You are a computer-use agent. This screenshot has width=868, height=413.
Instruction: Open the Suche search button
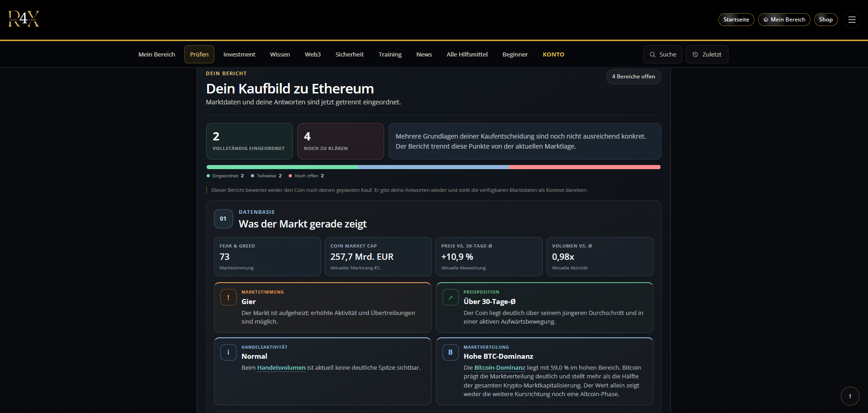(x=663, y=54)
